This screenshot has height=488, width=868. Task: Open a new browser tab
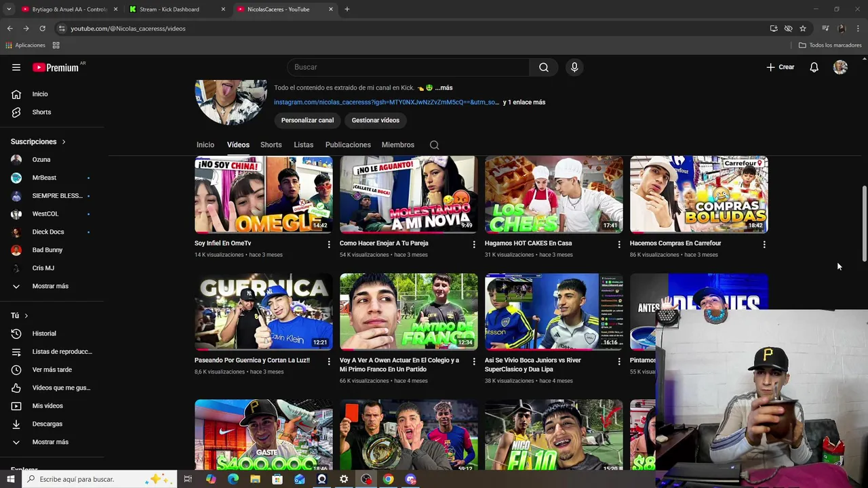(x=347, y=9)
